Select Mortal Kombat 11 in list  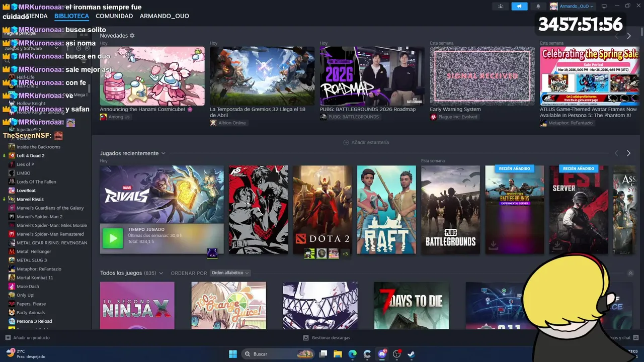tap(35, 278)
